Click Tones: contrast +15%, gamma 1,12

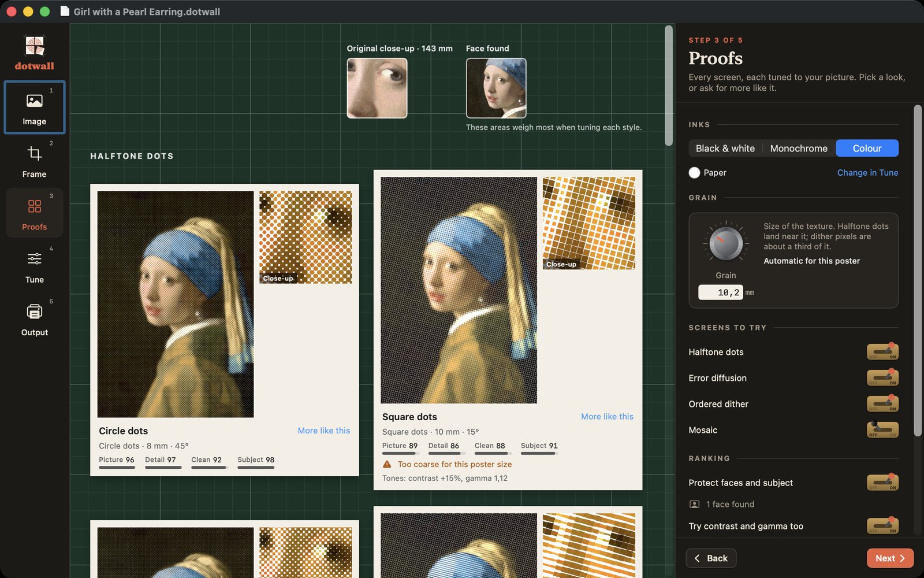(x=445, y=479)
